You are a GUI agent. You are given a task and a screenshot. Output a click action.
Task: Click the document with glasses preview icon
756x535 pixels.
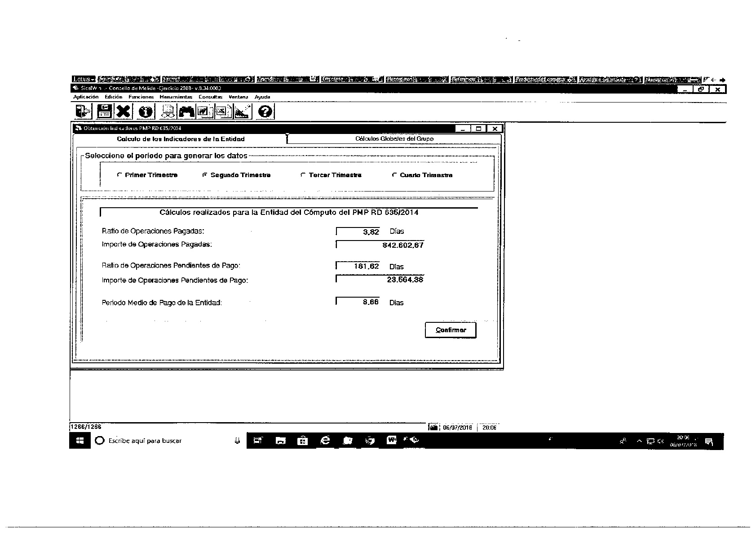click(x=168, y=111)
